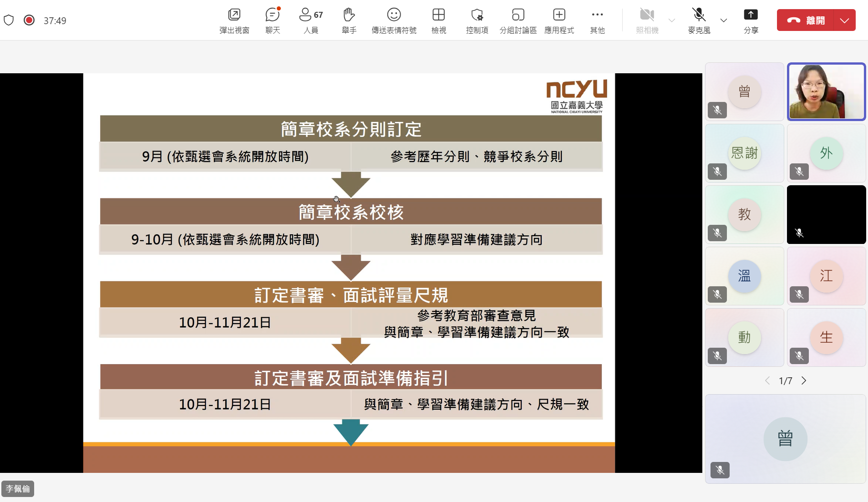Open breakout rooms (分組討論區)
Screen dimensions: 868x502
click(518, 20)
